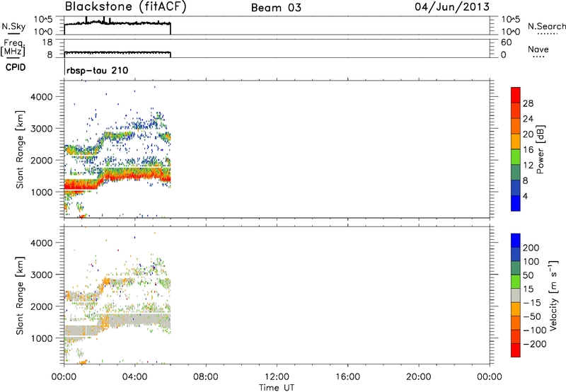Click the 18 label on frequency axis
This screenshot has width=566, height=392.
coord(47,42)
